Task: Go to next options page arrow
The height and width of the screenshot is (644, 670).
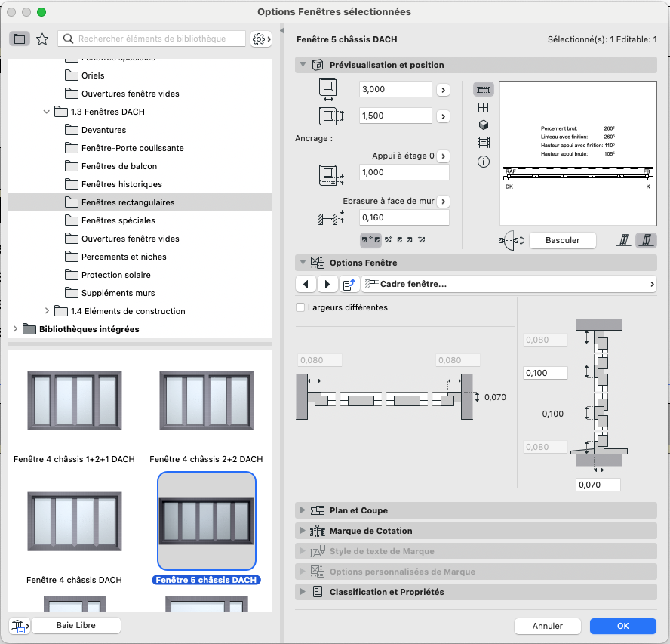Action: tap(327, 284)
